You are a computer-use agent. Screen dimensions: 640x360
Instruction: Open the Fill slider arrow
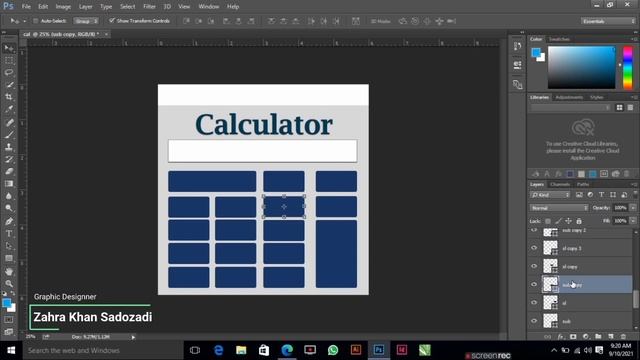click(x=633, y=221)
